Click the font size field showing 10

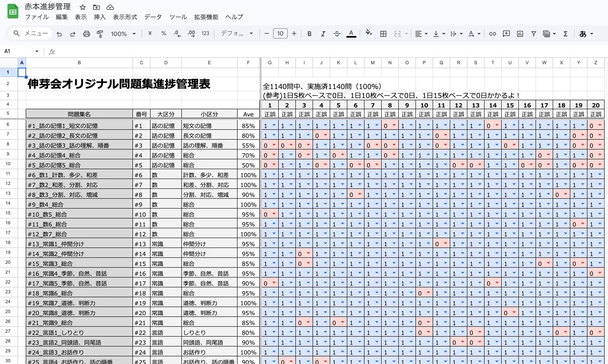(280, 33)
